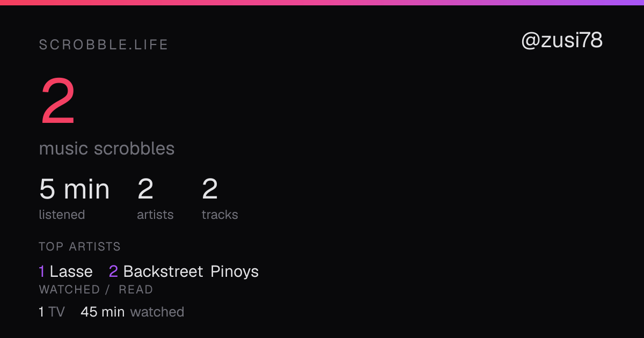This screenshot has height=338, width=644.
Task: Click the purple rank number 1
Action: [42, 271]
